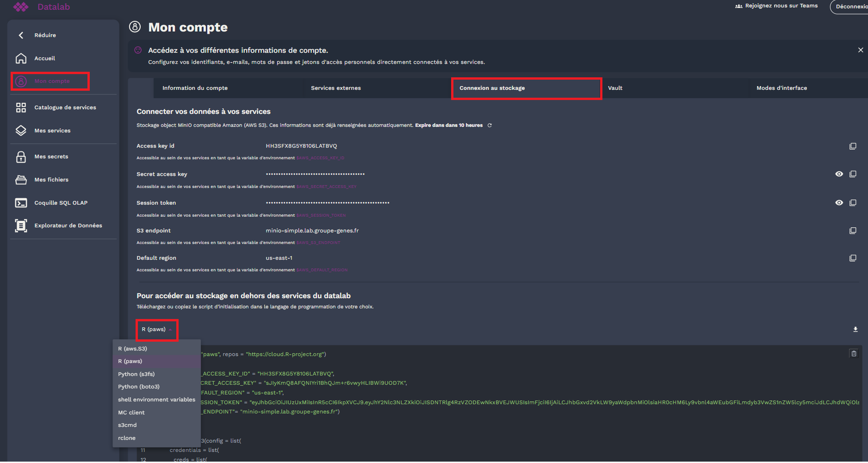Copy the R script to clipboard
This screenshot has width=868, height=463.
[x=854, y=353]
